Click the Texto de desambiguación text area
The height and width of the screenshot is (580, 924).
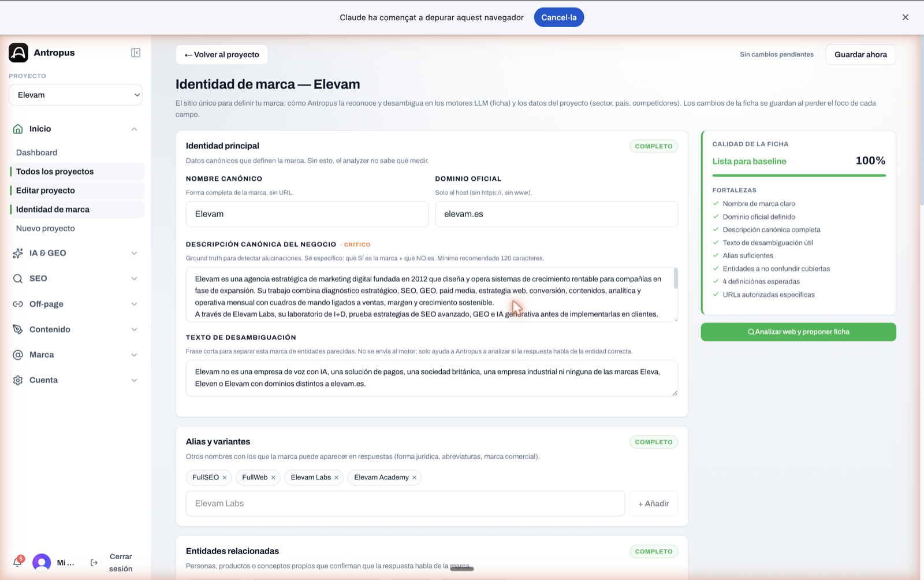[x=431, y=378]
